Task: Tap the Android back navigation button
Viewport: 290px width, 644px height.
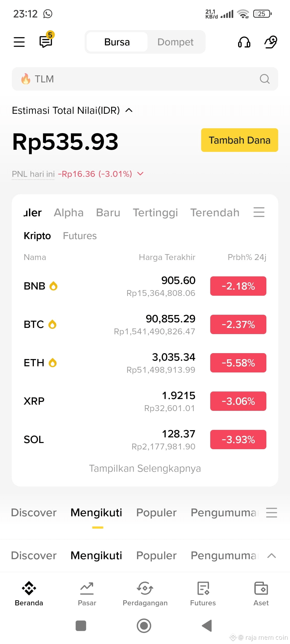Action: coord(207,626)
